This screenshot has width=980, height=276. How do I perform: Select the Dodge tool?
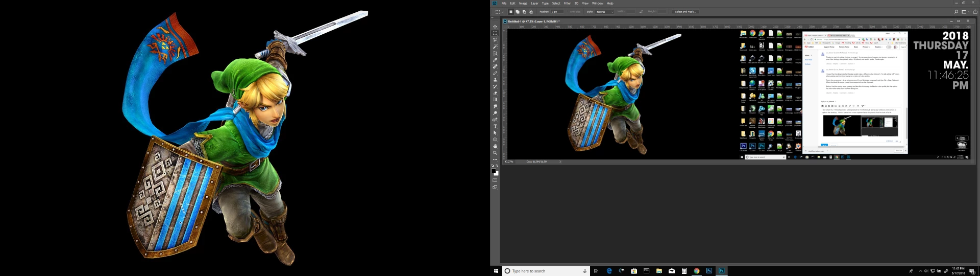point(495,113)
